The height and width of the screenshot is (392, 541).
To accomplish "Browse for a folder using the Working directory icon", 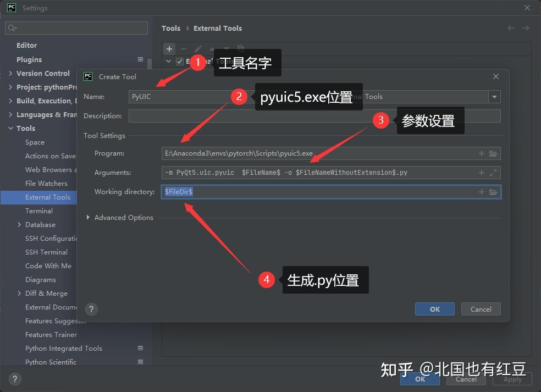I will (492, 192).
